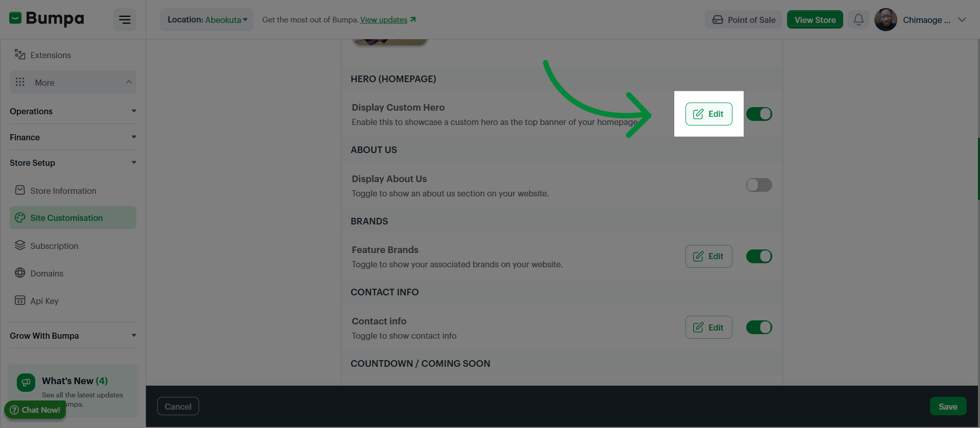980x428 pixels.
Task: Expand the Finance section arrow
Action: 134,137
